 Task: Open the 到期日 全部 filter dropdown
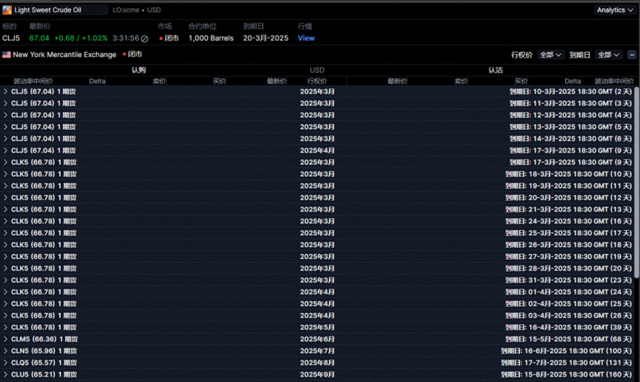pyautogui.click(x=608, y=55)
